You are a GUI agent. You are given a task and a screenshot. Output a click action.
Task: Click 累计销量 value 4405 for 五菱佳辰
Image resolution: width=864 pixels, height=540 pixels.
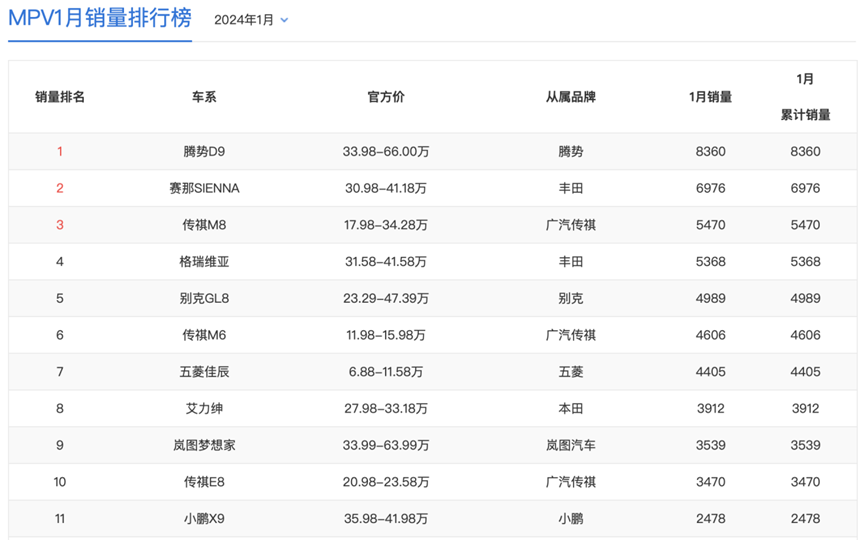coord(805,372)
